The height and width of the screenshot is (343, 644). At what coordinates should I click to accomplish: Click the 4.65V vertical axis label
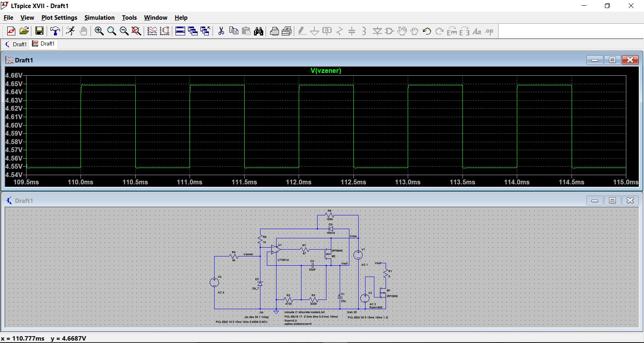click(14, 84)
